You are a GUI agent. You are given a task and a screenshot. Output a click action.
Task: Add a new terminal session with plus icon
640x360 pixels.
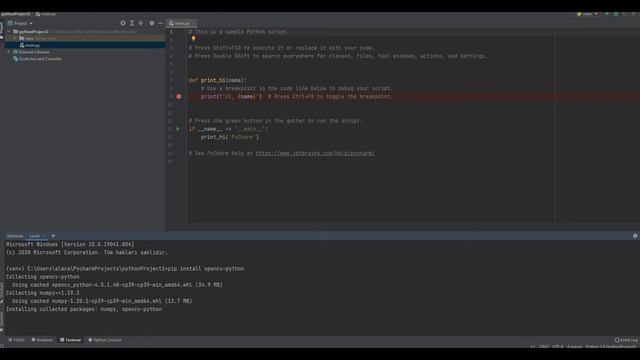53,236
